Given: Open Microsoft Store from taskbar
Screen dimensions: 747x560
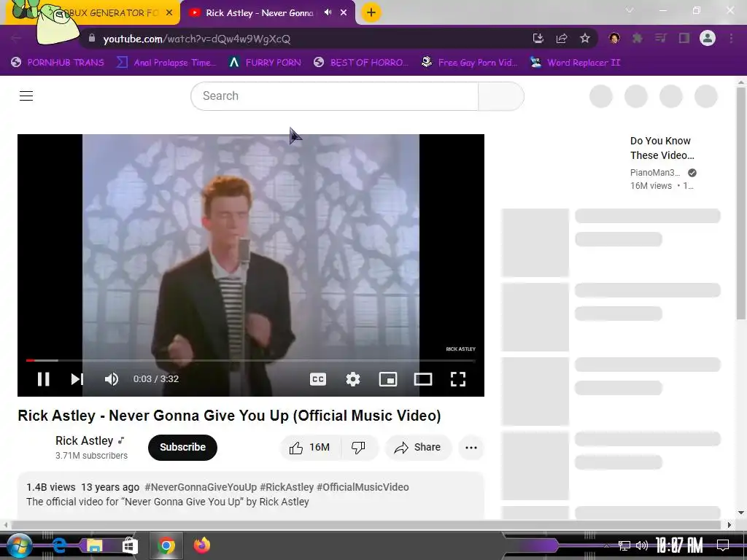Looking at the screenshot, I should pyautogui.click(x=130, y=545).
